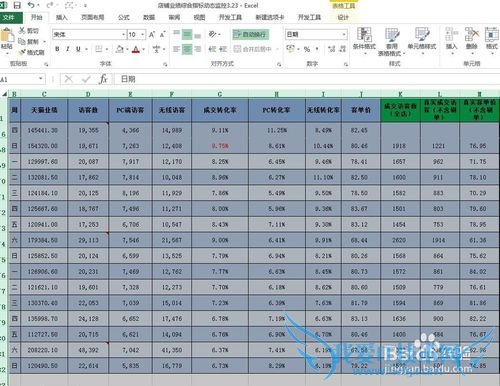The width and height of the screenshot is (500, 386).
Task: Click Cell Styles (单元格样式) icon
Action: coord(422,34)
